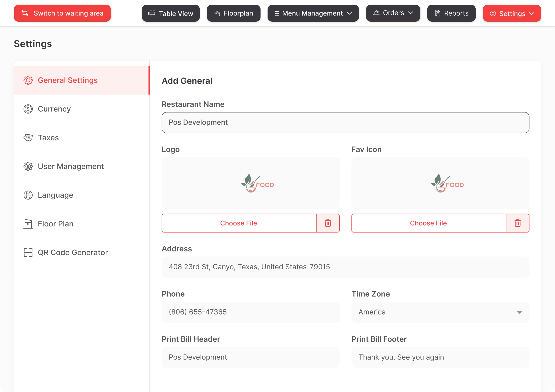The height and width of the screenshot is (392, 555).
Task: Click the QR Code Generator icon
Action: pos(28,252)
